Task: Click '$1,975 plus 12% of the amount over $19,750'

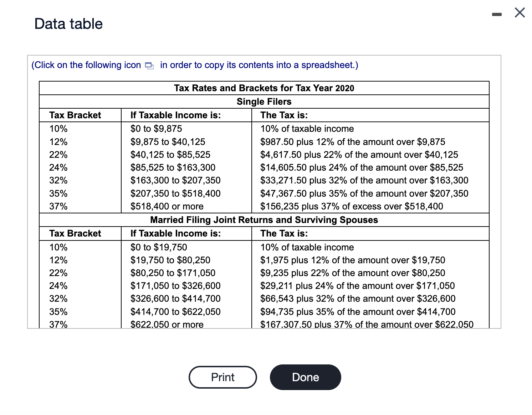Action: coord(353,260)
